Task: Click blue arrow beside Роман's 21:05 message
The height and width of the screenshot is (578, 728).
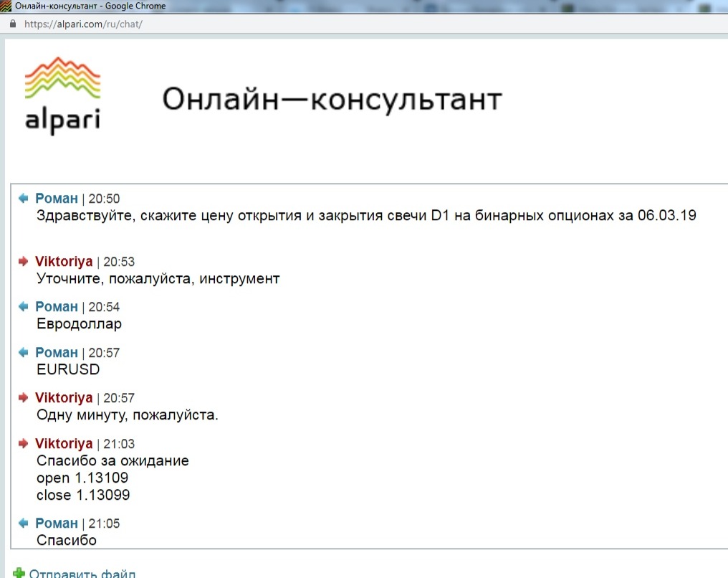Action: point(24,523)
